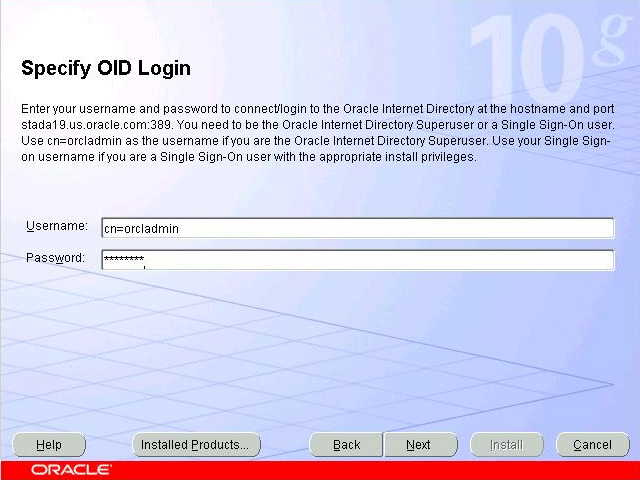Select the Username label
This screenshot has height=480, width=640.
click(x=57, y=226)
